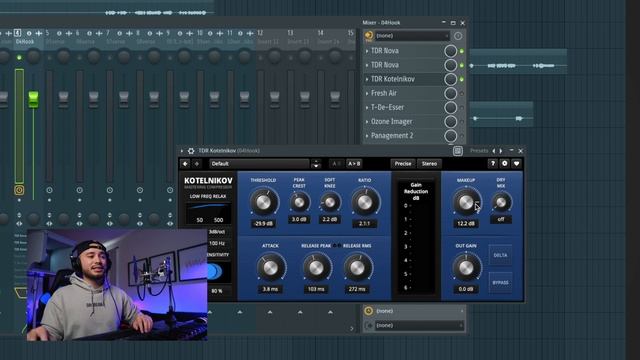Click the Precise quality mode button
Image resolution: width=640 pixels, height=360 pixels.
point(403,163)
